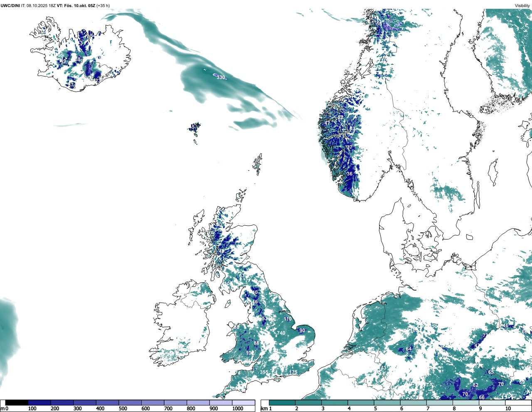The width and height of the screenshot is (532, 412).
Task: Click the 'Visibility' title text
Action: coord(522,5)
